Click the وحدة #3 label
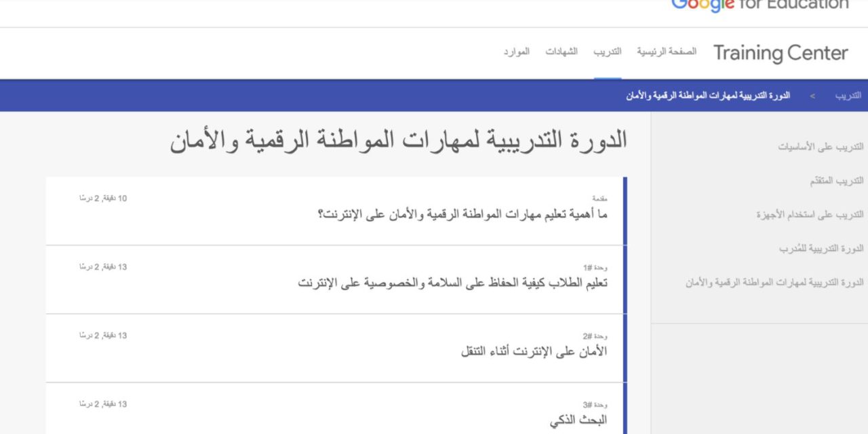This screenshot has height=434, width=868. coord(595,404)
